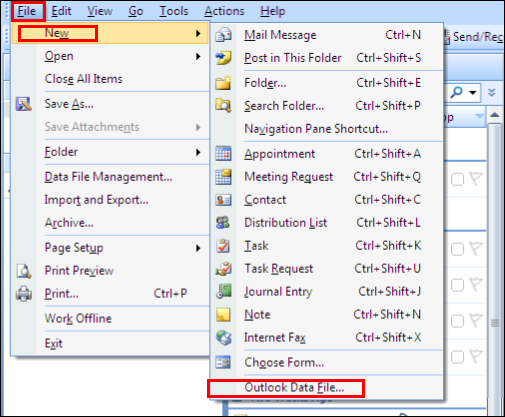Click the Send/Receive toolbar button
The height and width of the screenshot is (417, 505).
[x=473, y=37]
